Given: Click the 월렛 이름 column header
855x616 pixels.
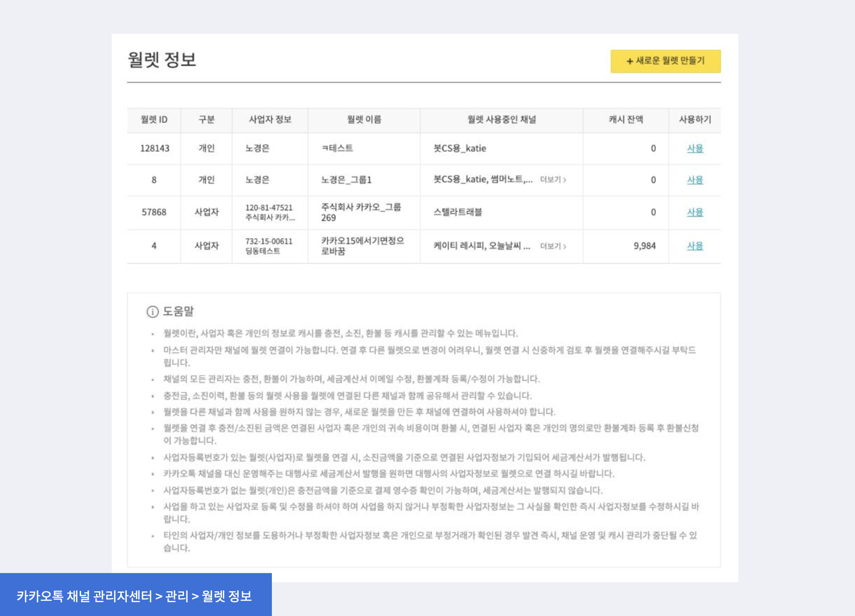Looking at the screenshot, I should (364, 120).
